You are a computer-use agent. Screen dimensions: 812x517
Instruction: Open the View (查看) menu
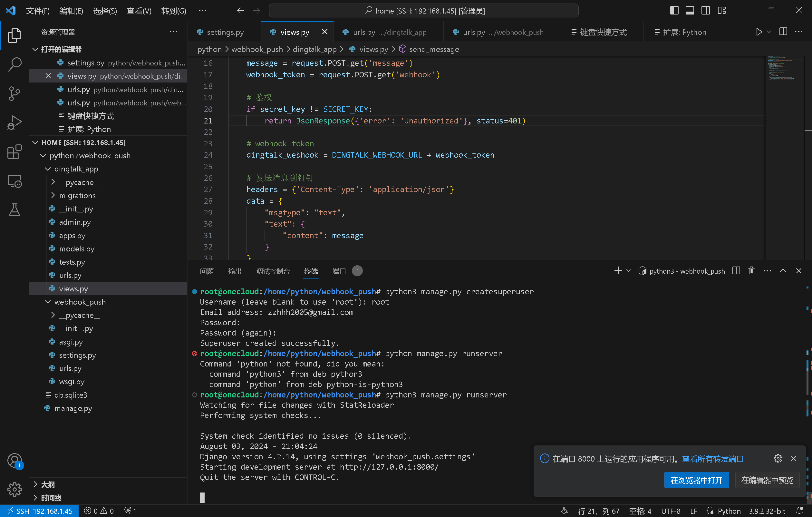pyautogui.click(x=139, y=11)
